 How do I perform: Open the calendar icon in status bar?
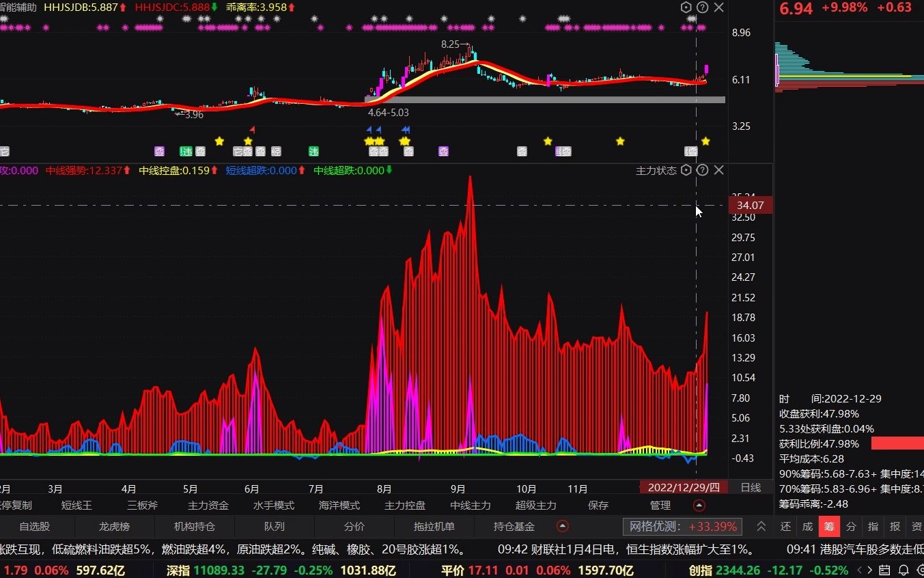coord(884,570)
